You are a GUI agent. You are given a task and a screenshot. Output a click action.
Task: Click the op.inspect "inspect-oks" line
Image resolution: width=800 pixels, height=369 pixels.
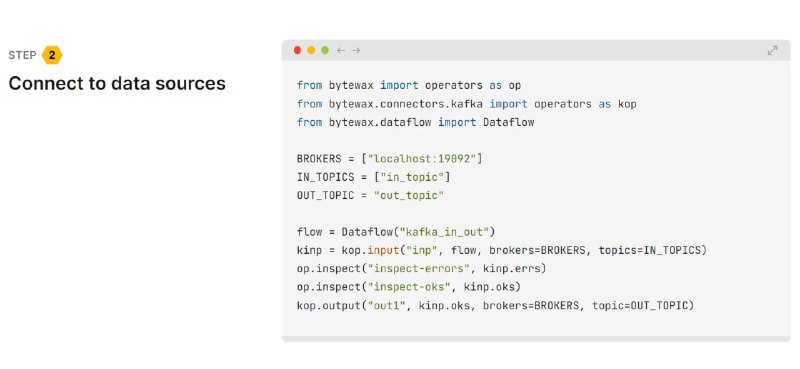click(x=409, y=287)
